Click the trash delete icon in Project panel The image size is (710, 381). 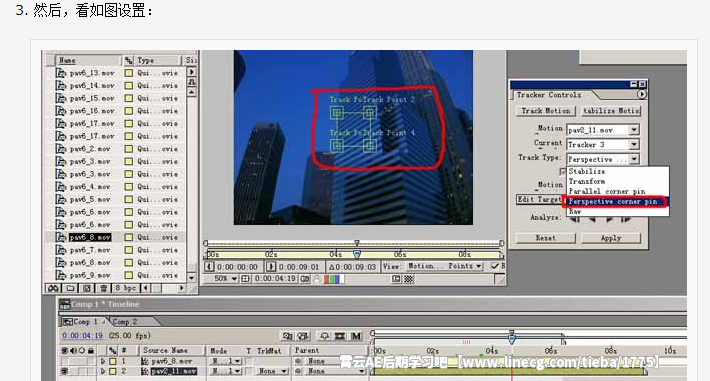pos(104,288)
